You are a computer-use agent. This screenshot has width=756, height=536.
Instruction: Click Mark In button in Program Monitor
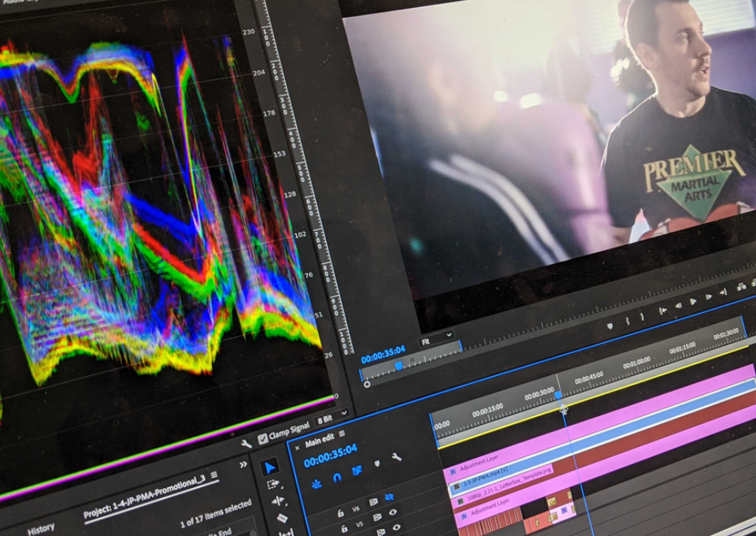coord(628,321)
